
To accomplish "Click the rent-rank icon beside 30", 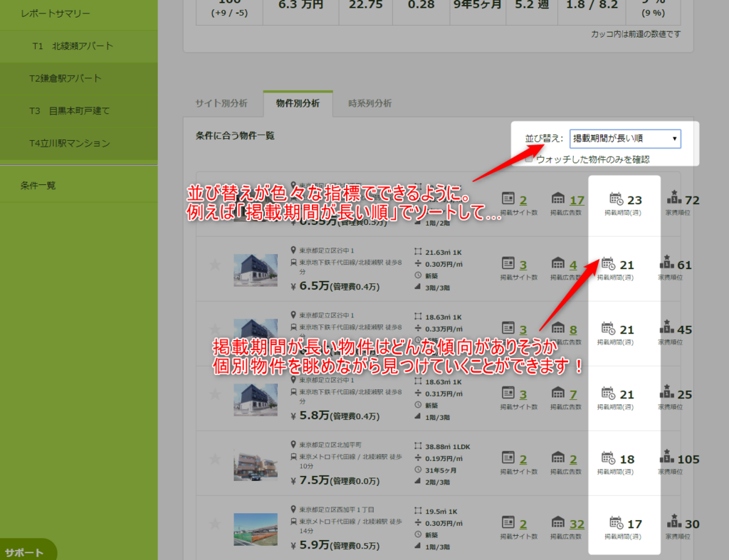I will (x=674, y=521).
